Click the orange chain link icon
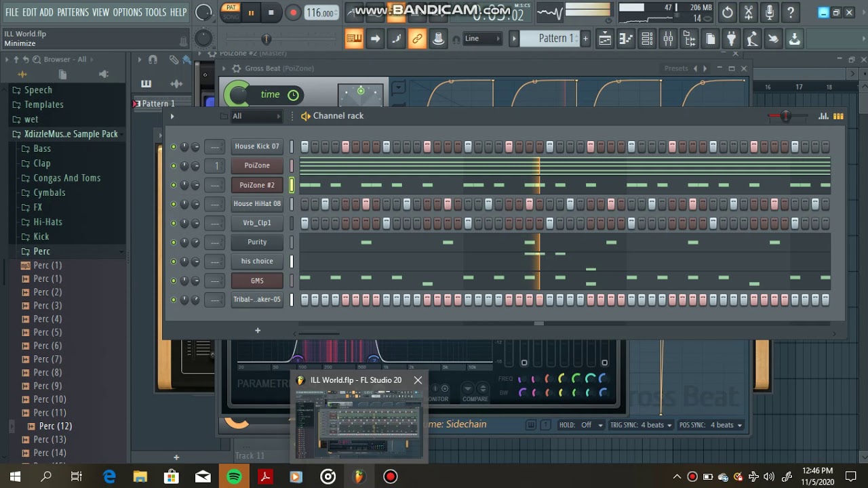Image resolution: width=868 pixels, height=488 pixels. [x=417, y=39]
